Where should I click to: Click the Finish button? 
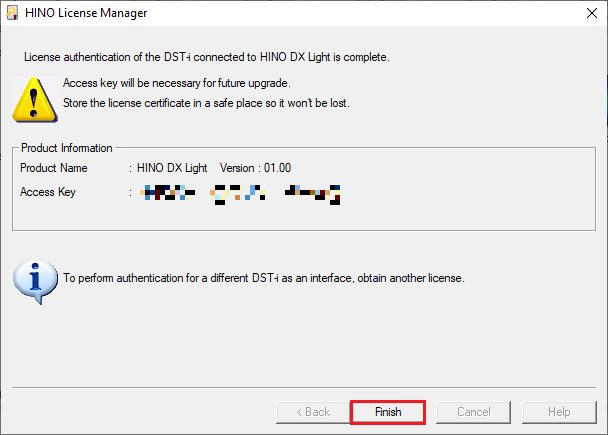388,412
